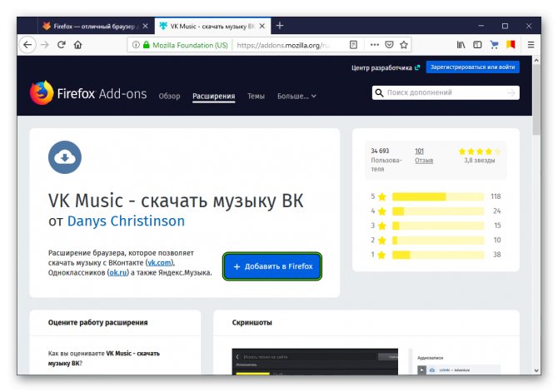Click the 34 693 users count

[x=380, y=151]
